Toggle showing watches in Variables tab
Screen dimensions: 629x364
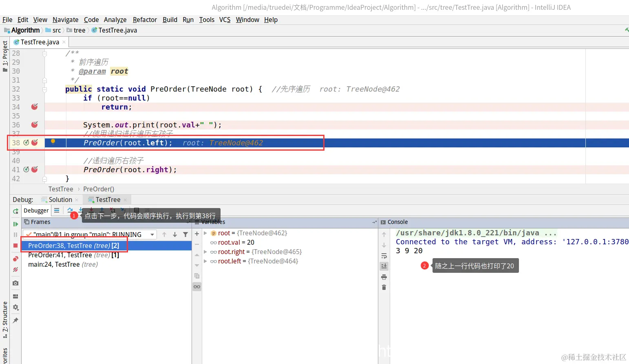point(197,287)
